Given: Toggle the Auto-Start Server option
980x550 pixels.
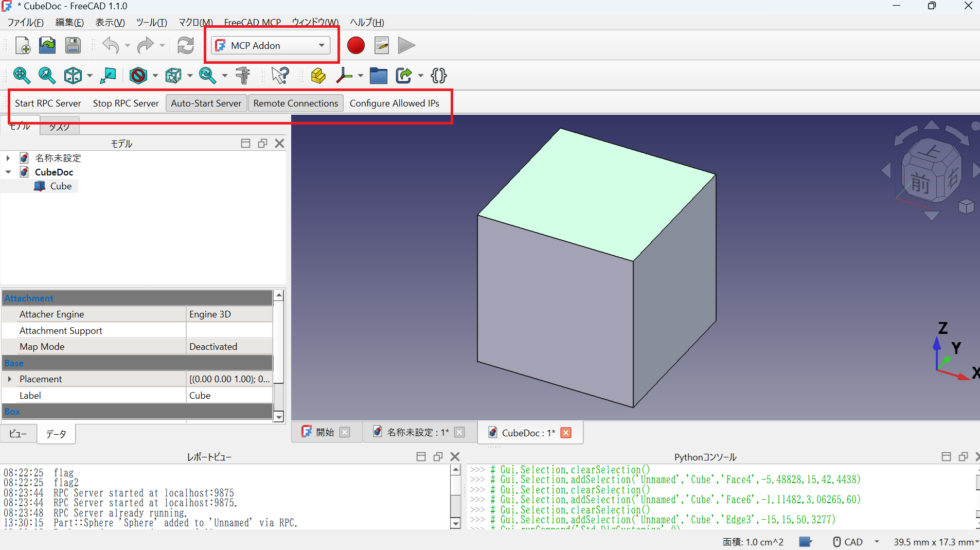Looking at the screenshot, I should pyautogui.click(x=206, y=103).
